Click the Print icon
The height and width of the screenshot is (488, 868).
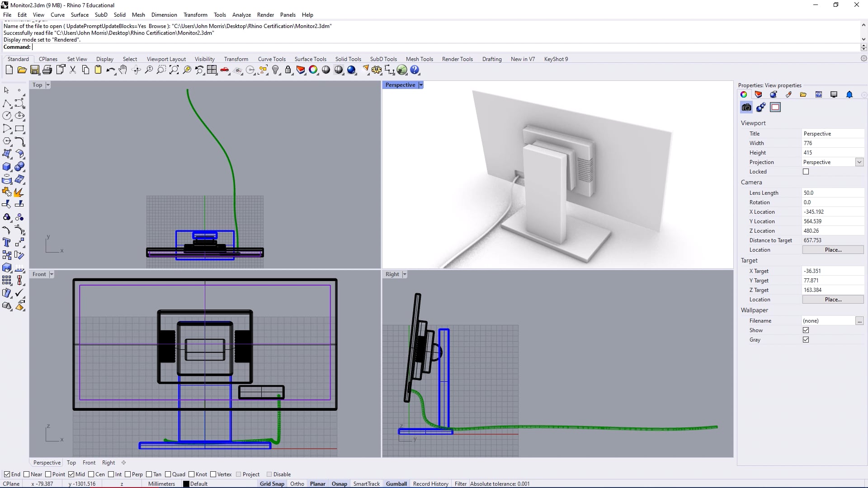[47, 70]
